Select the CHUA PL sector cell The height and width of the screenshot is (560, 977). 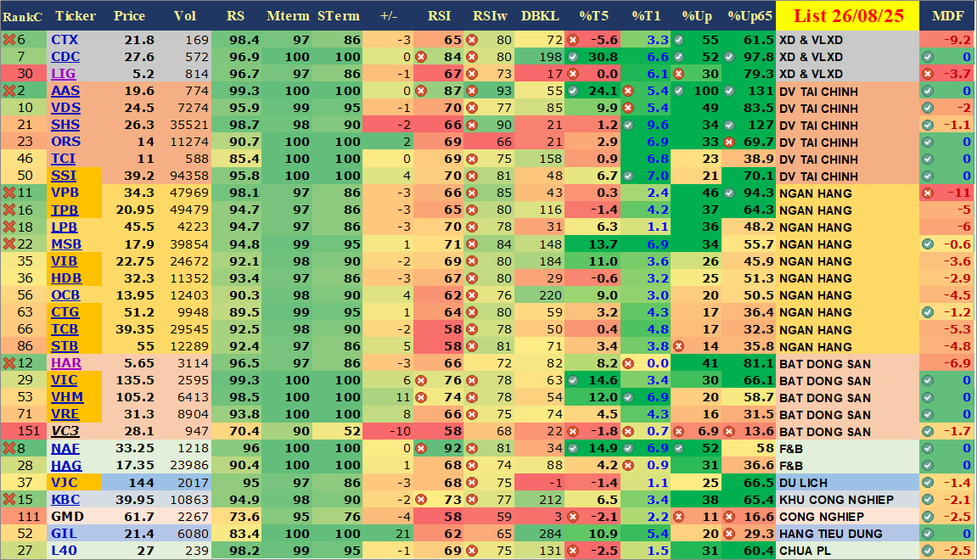pos(847,551)
